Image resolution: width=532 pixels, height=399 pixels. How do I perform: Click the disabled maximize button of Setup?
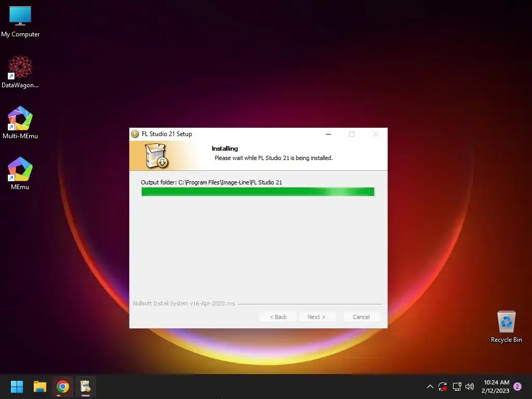pos(352,134)
